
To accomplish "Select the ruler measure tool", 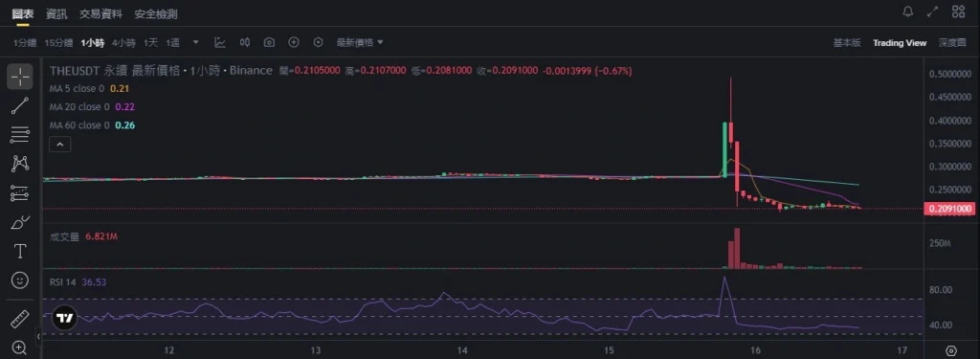I will (x=20, y=320).
